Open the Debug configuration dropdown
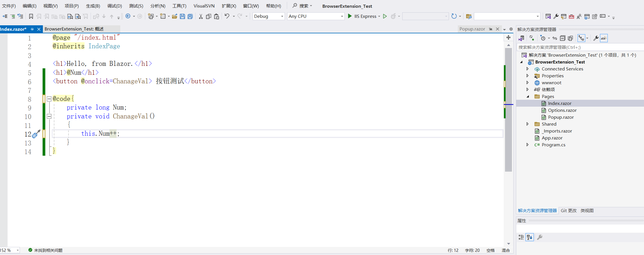The image size is (644, 255). tap(269, 16)
